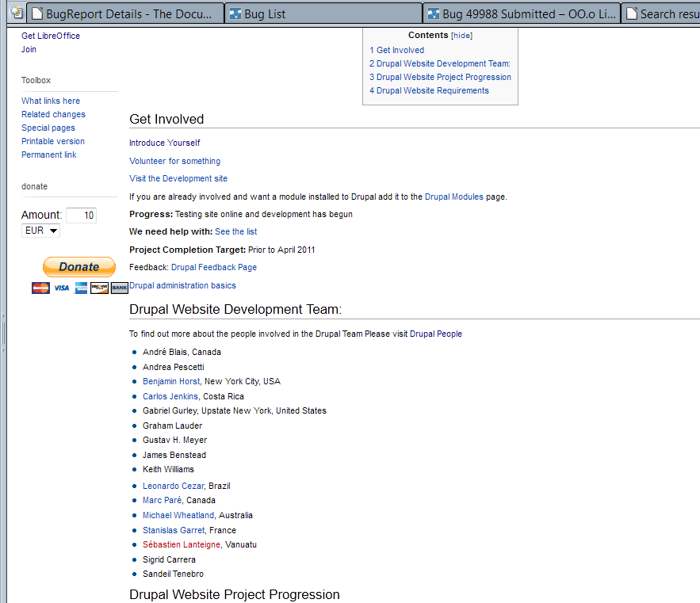Open Printable version from Toolbox
700x603 pixels.
coord(53,142)
